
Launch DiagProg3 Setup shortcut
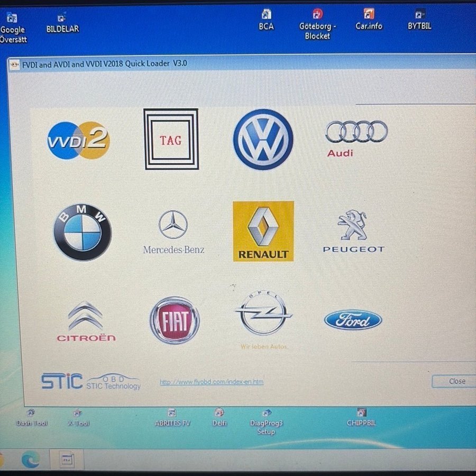coord(266,420)
